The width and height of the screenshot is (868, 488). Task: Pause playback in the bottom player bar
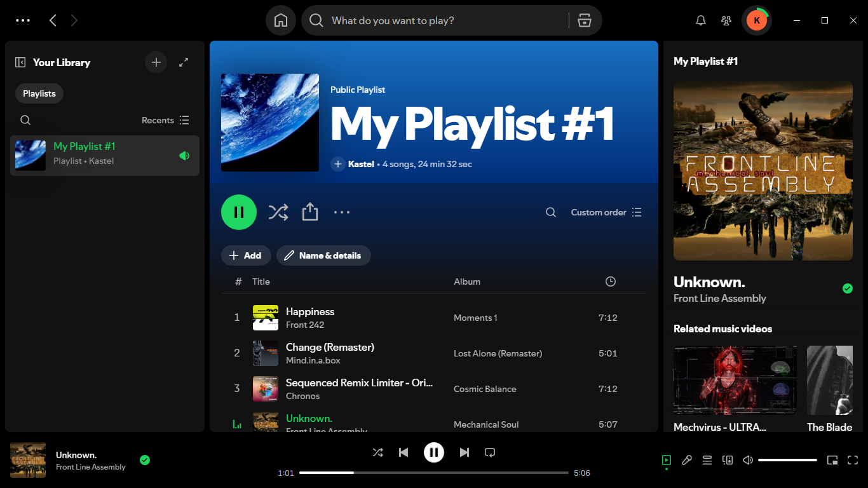(434, 452)
